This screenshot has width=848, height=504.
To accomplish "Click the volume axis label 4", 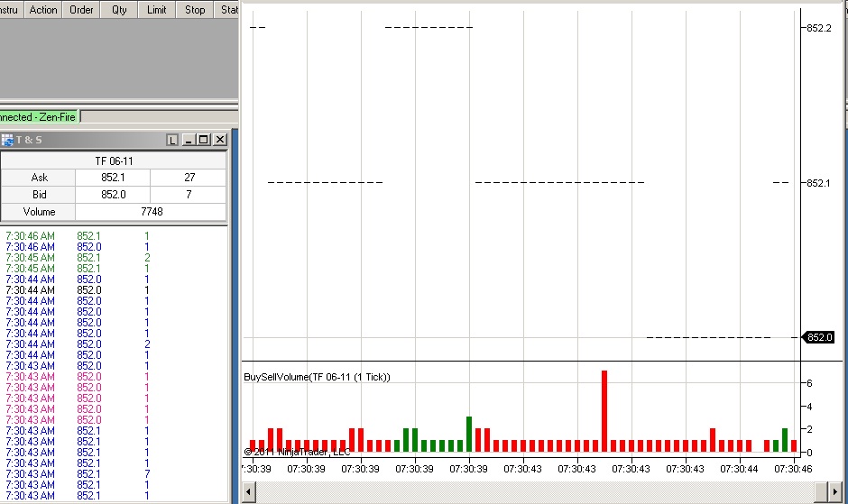I will coord(809,407).
